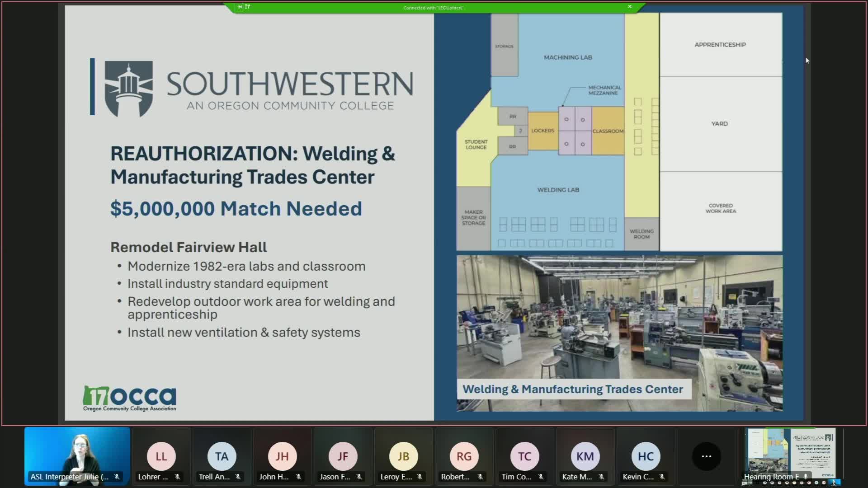
Task: Click the 'Connected with LEG\LohrerL' status text
Action: [x=434, y=8]
